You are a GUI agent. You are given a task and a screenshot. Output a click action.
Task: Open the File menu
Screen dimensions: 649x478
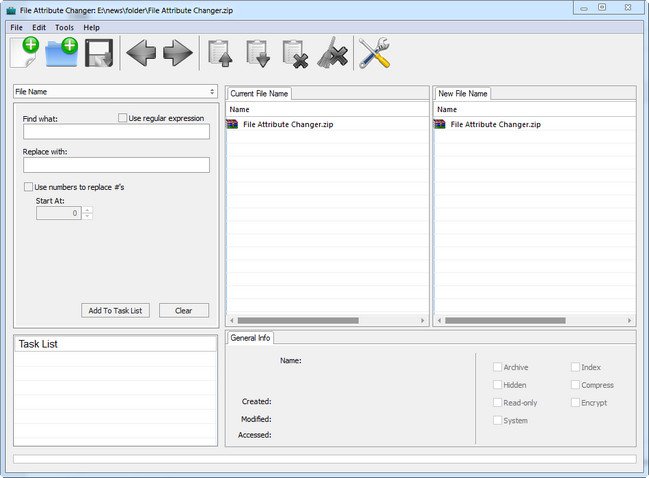point(17,28)
